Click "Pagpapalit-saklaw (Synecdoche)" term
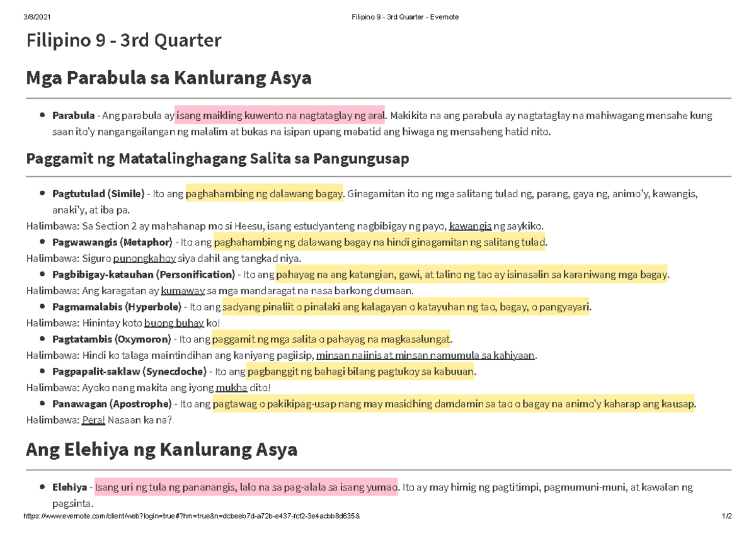 (122, 371)
